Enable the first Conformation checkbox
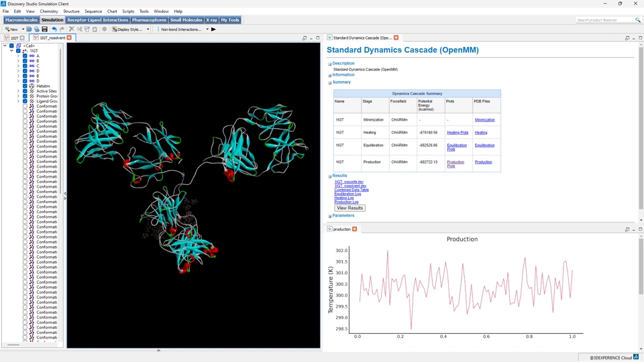 pos(25,106)
